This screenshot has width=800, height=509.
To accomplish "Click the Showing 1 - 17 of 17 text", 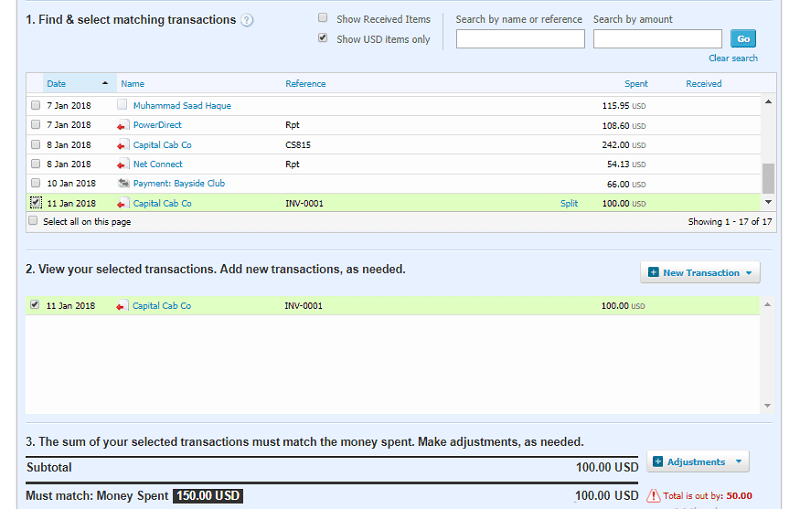I will point(730,222).
